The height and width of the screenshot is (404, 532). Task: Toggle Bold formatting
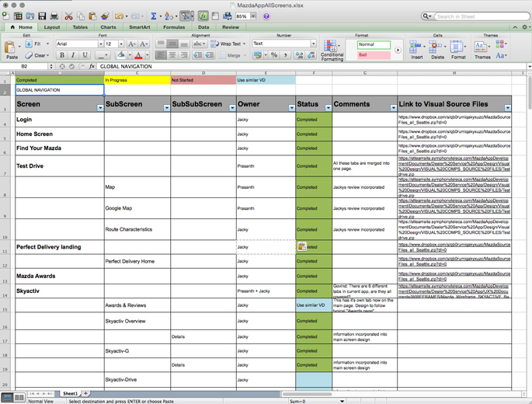(x=62, y=55)
